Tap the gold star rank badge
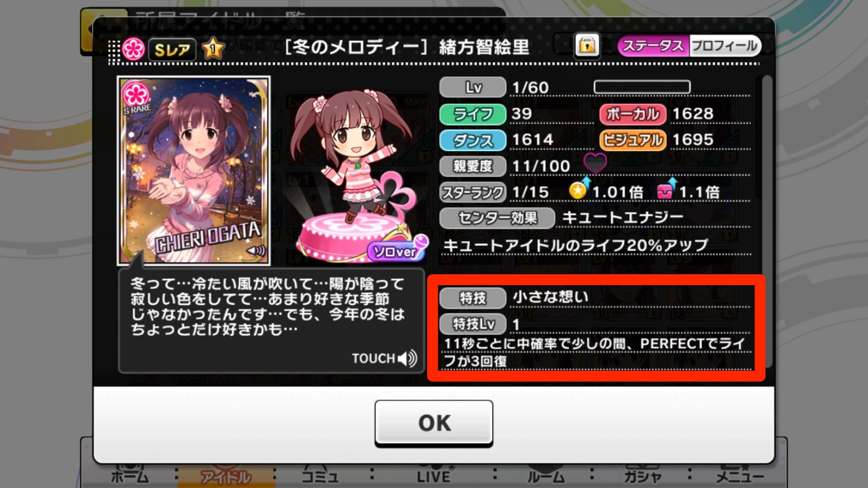Screen dimensions: 868x488 pyautogui.click(x=213, y=48)
